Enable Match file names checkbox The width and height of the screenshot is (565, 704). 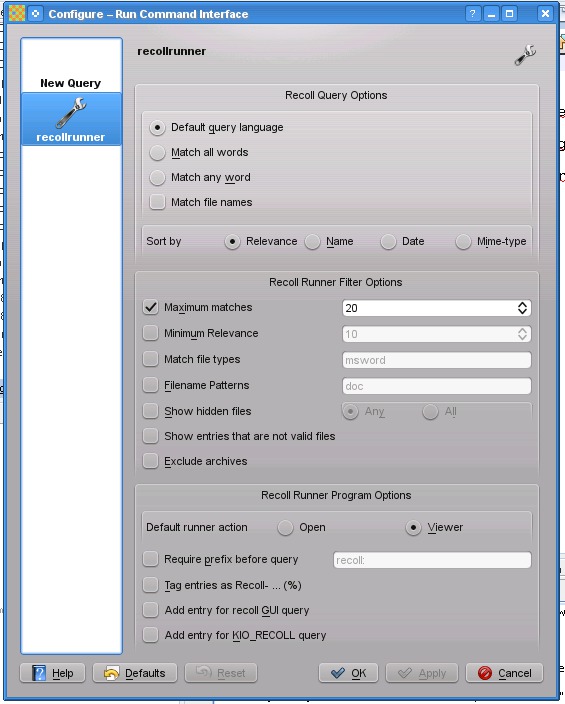(x=157, y=202)
